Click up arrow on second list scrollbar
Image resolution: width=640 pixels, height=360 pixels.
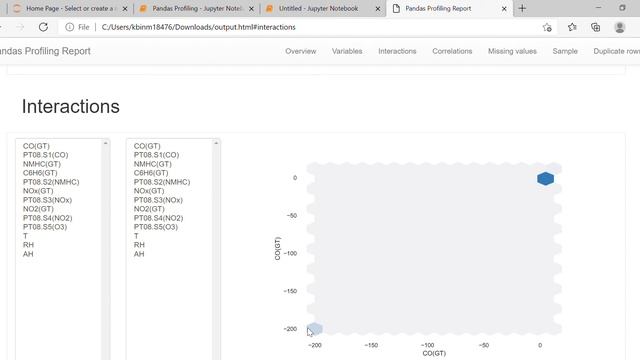coord(216,143)
